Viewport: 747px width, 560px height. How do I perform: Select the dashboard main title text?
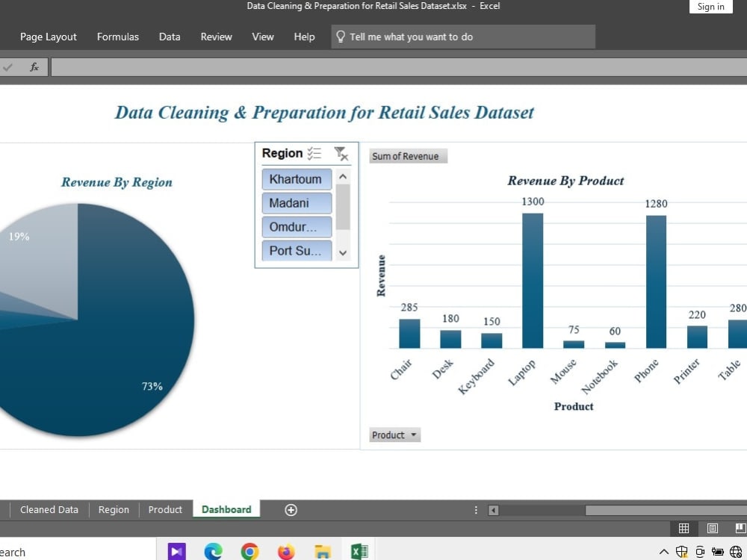pyautogui.click(x=324, y=113)
